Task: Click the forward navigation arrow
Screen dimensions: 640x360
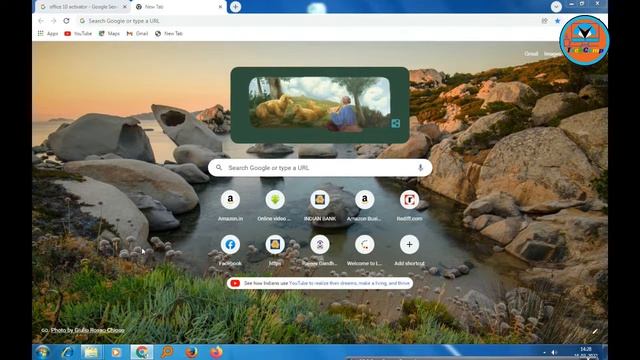Action: [53, 21]
